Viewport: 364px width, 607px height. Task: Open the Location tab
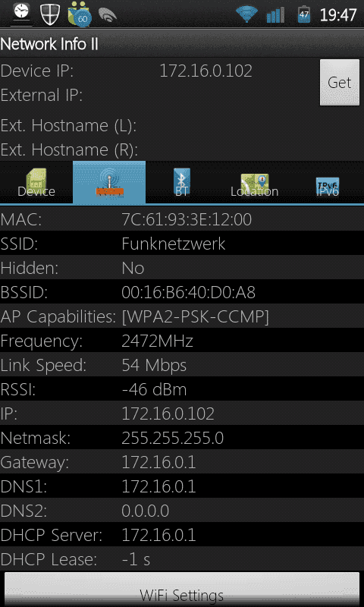coord(255,182)
